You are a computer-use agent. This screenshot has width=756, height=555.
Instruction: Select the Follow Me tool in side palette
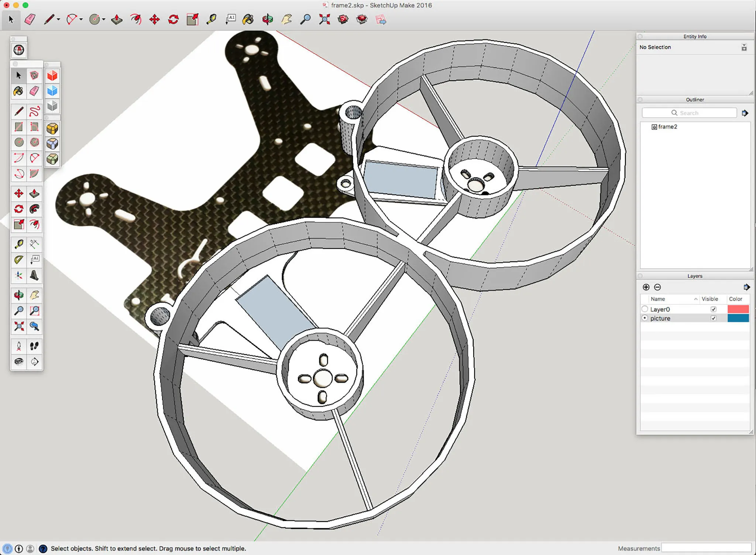pos(34,209)
